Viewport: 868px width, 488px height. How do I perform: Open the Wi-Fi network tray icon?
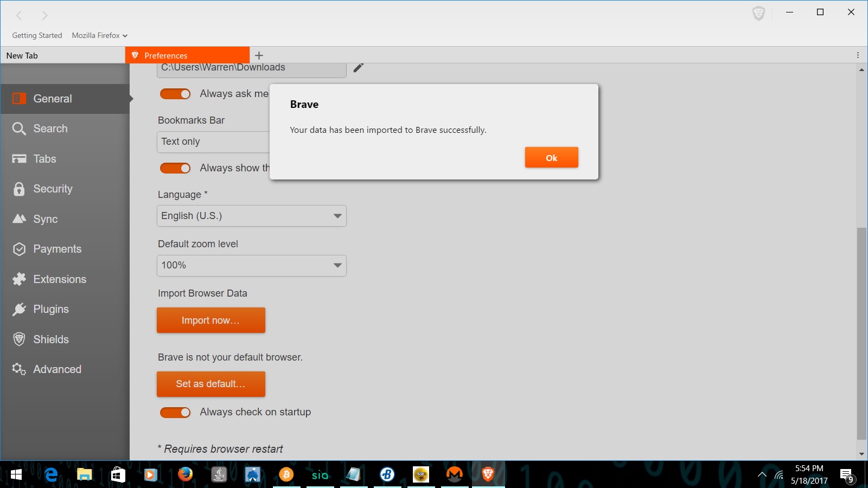[779, 475]
